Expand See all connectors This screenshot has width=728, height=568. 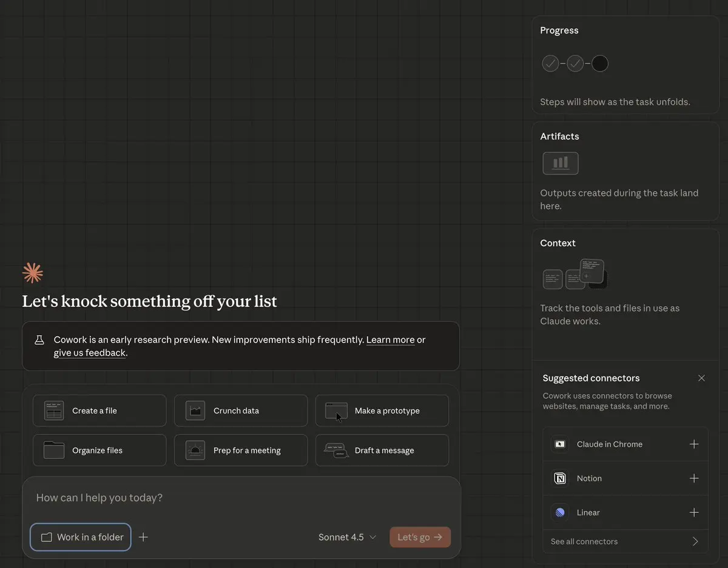tap(625, 541)
